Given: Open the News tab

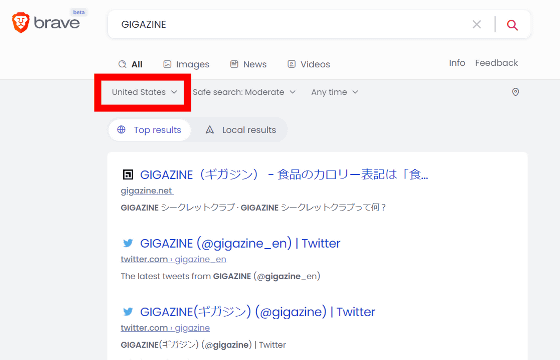Looking at the screenshot, I should 248,64.
